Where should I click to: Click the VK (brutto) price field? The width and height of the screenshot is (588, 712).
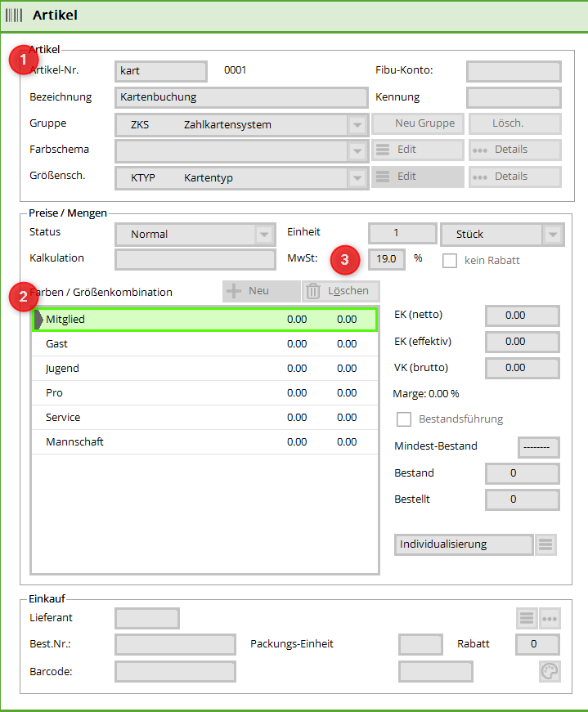pyautogui.click(x=522, y=368)
